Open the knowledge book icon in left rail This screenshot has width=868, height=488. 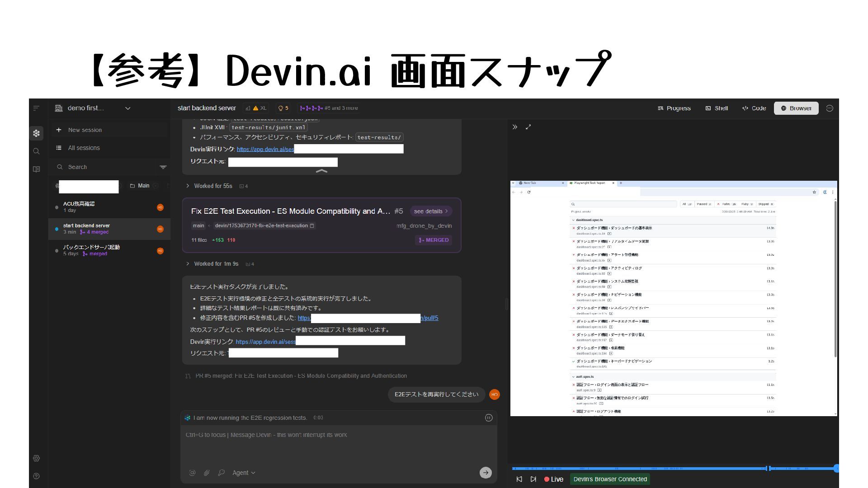[37, 169]
